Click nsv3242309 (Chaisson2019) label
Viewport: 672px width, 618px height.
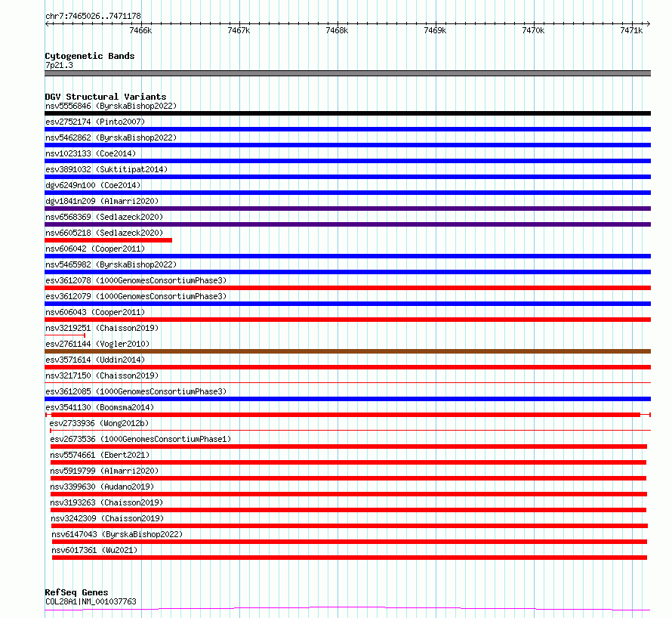pyautogui.click(x=107, y=518)
